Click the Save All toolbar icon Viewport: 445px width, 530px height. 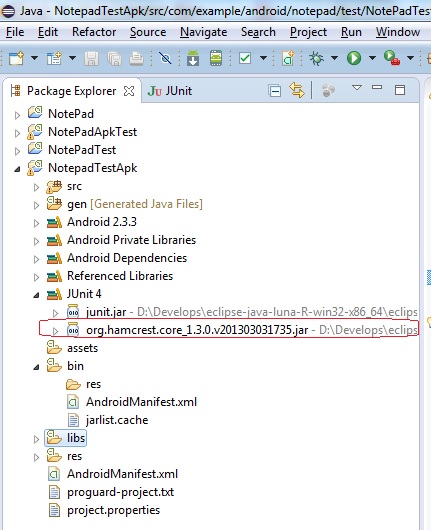tap(115, 58)
